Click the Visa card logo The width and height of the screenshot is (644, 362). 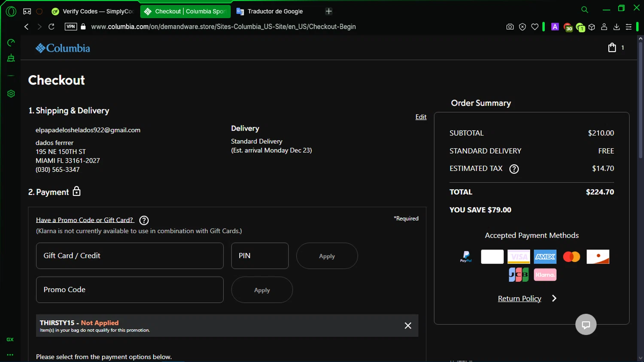(519, 257)
